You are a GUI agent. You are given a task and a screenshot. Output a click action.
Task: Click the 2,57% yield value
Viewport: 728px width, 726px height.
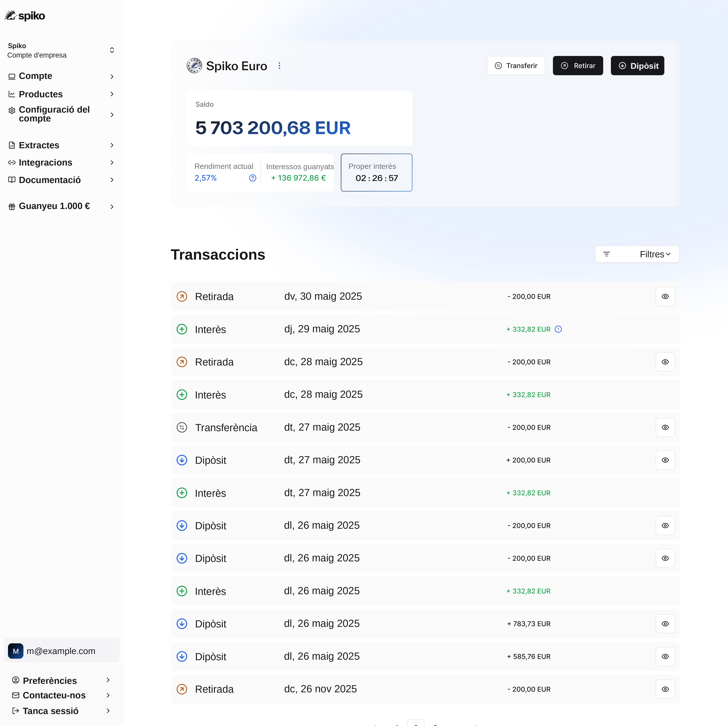(x=205, y=178)
